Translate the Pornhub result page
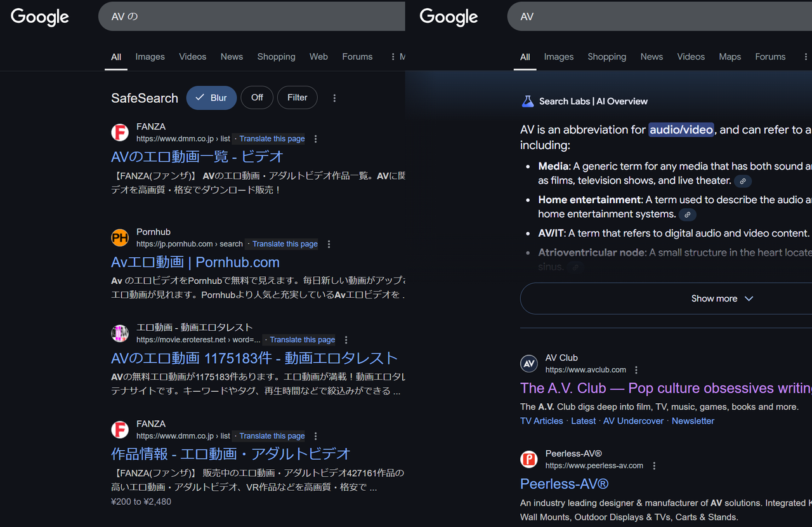812x527 pixels. (x=285, y=244)
